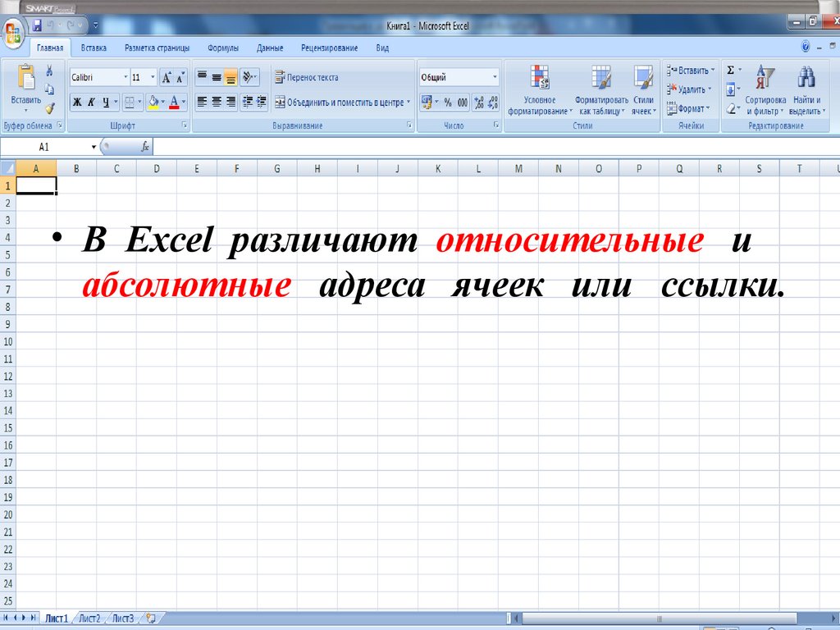Open the Формулы tab

click(223, 48)
